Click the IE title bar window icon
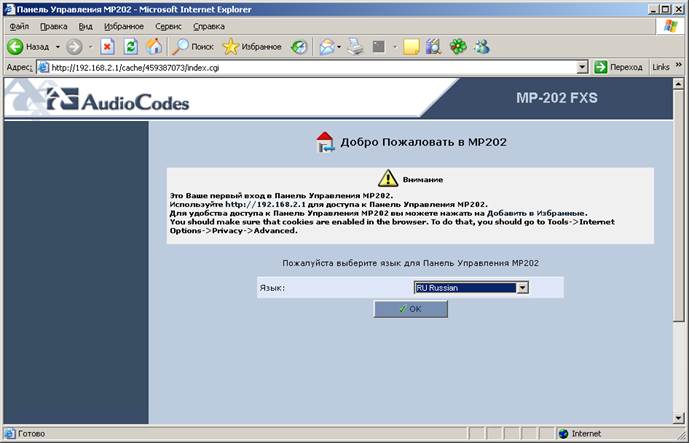This screenshot has height=443, width=689. 9,9
